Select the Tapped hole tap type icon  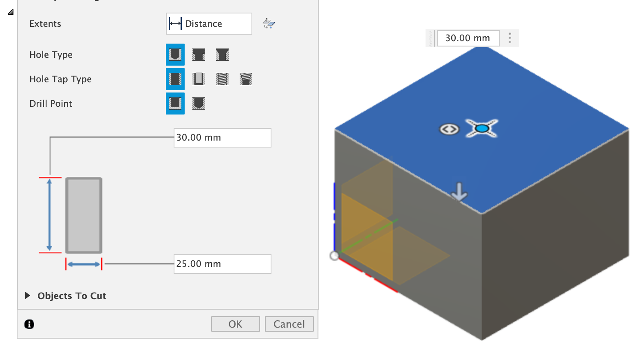tap(222, 79)
